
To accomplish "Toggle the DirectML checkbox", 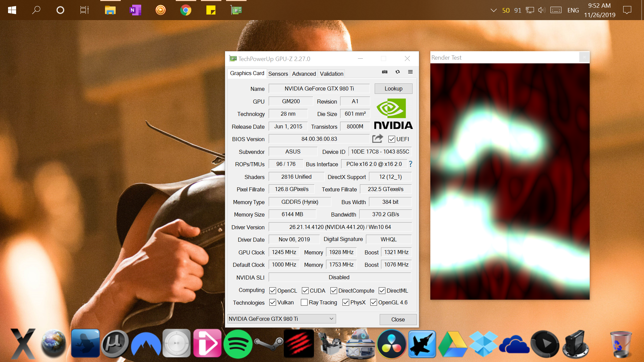I will click(382, 291).
